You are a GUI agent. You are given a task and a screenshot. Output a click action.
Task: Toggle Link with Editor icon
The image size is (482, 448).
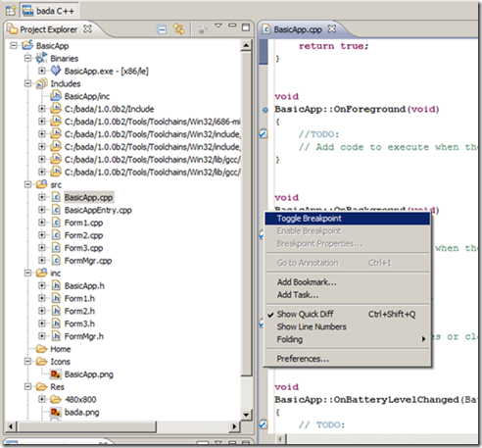(x=178, y=28)
